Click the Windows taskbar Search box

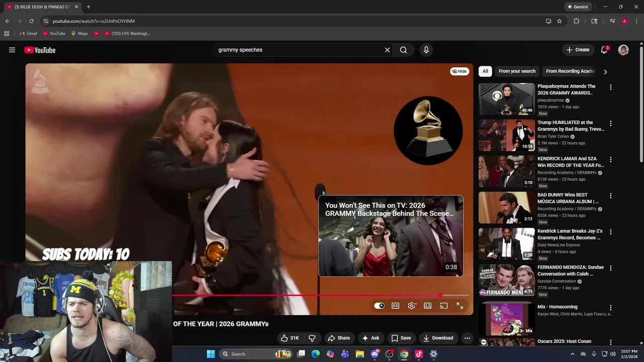pyautogui.click(x=257, y=354)
